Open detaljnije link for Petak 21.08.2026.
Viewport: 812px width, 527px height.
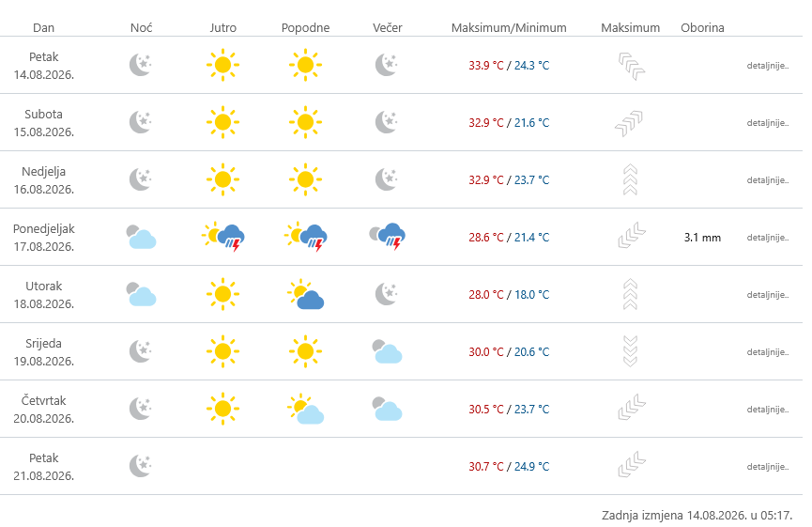tap(768, 467)
